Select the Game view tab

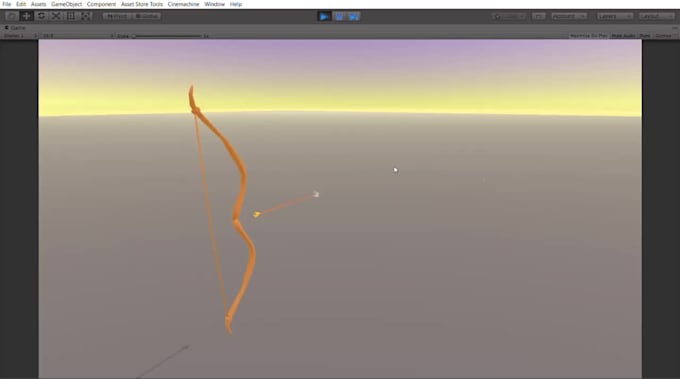[16, 28]
